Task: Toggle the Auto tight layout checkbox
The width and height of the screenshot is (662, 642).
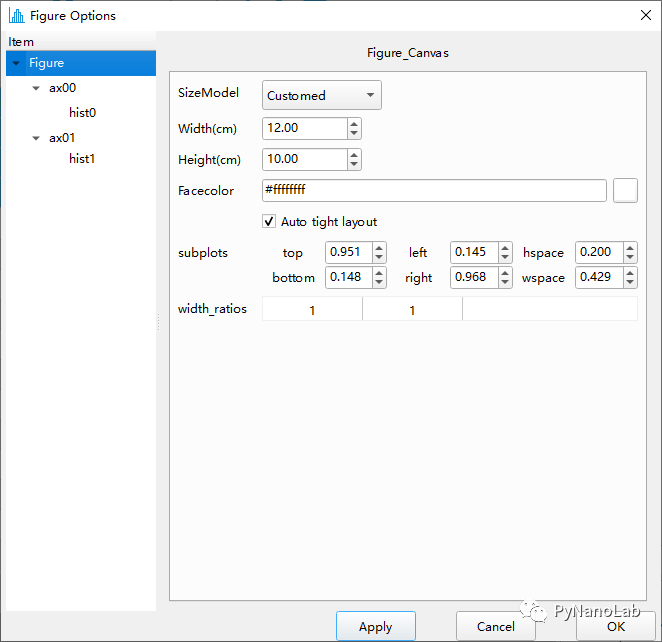Action: [x=269, y=221]
